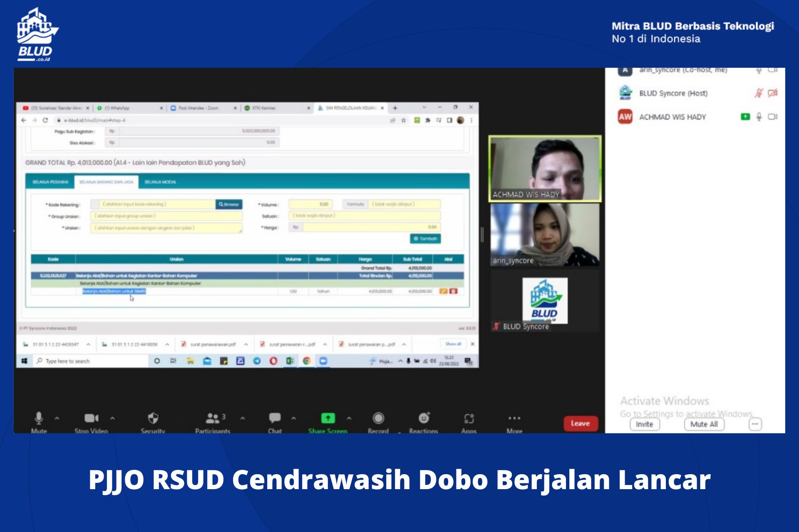Open the Post Attendee - Zoom browser tab
799x532 pixels.
(203, 108)
